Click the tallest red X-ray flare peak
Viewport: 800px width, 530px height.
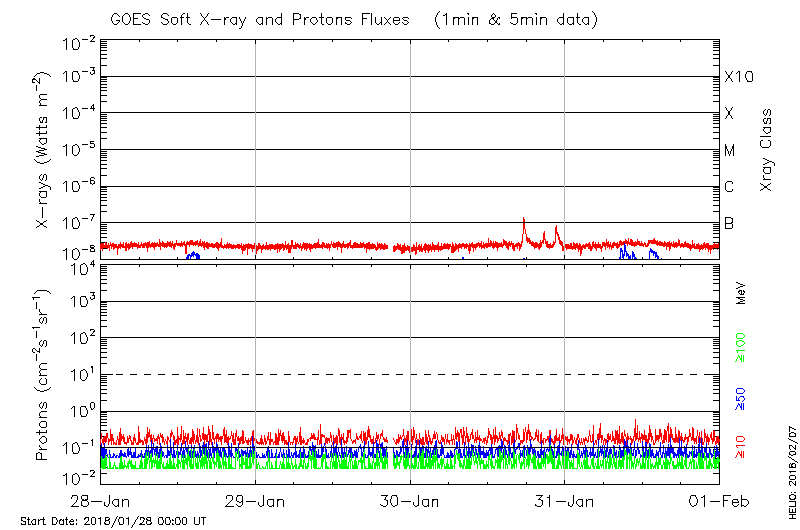(524, 221)
